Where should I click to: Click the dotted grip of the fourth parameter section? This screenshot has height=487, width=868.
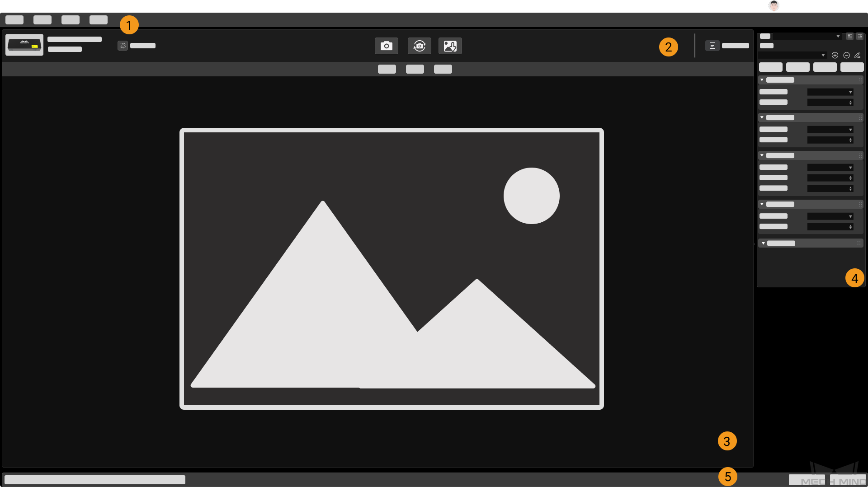click(x=860, y=204)
